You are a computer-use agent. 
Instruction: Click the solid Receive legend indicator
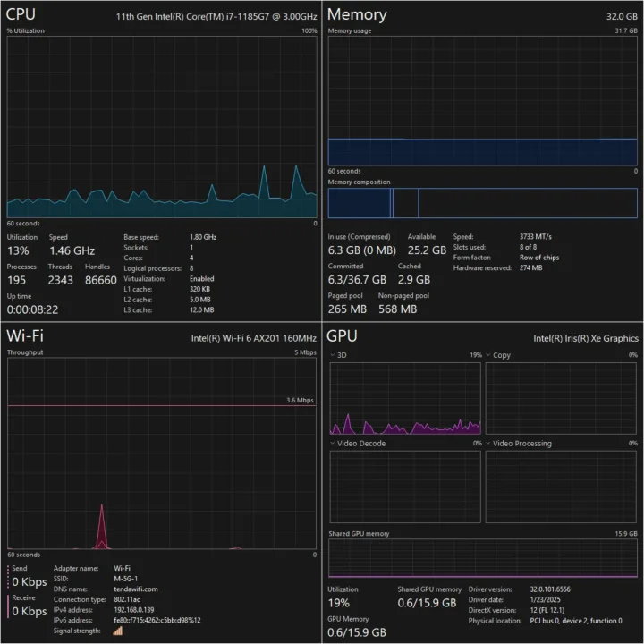[x=8, y=606]
